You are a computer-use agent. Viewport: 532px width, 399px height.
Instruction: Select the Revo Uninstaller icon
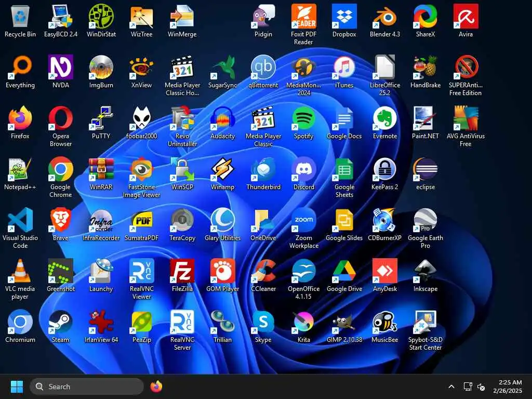tap(182, 118)
